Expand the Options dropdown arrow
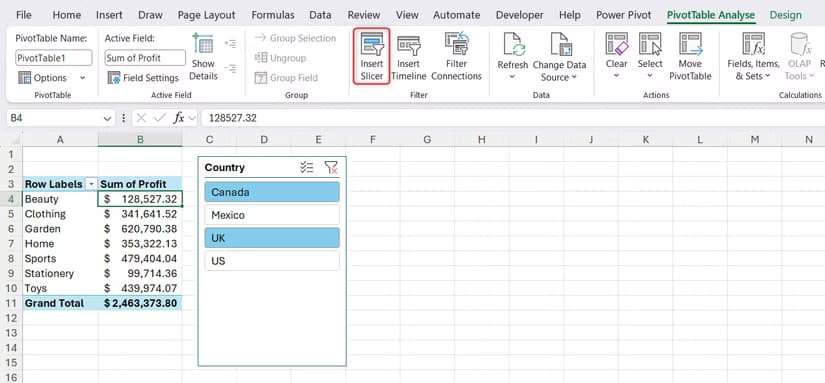Image resolution: width=825 pixels, height=383 pixels. (82, 78)
